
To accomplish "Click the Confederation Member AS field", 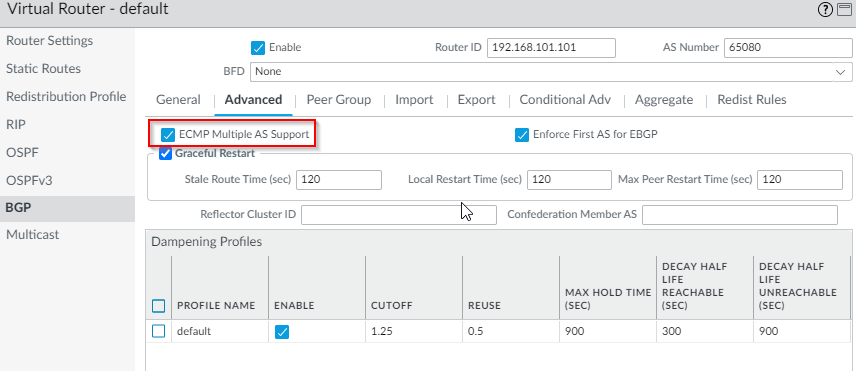I will [740, 215].
